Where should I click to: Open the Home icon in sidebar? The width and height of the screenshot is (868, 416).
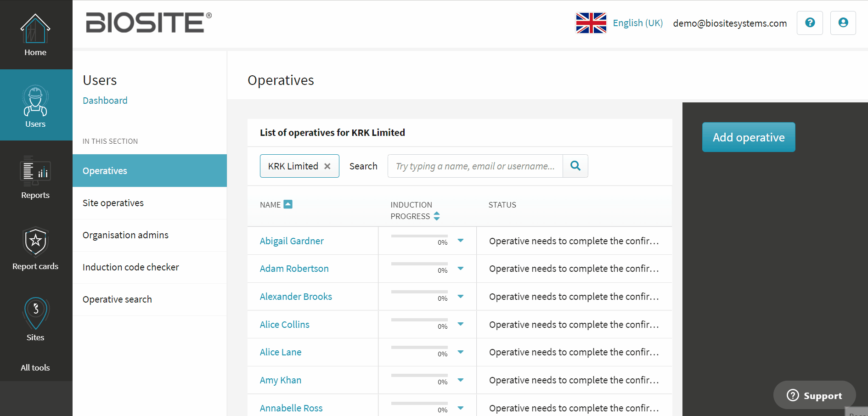[35, 35]
